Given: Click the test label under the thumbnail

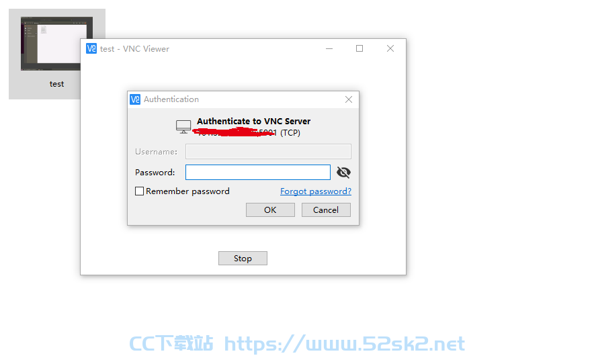Looking at the screenshot, I should coord(57,84).
